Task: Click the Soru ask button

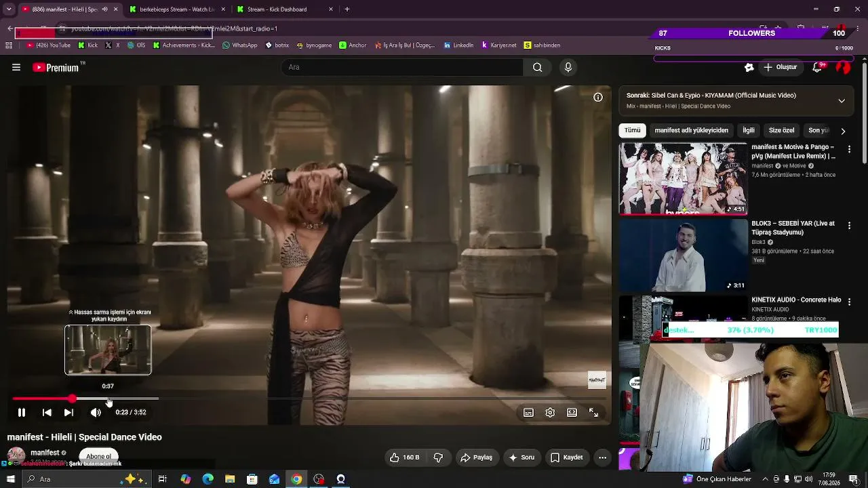Action: coord(521,457)
